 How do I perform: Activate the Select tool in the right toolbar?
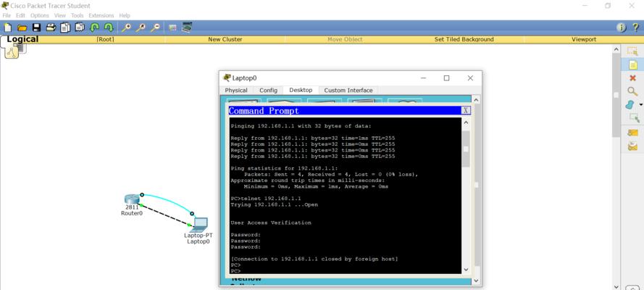point(632,51)
